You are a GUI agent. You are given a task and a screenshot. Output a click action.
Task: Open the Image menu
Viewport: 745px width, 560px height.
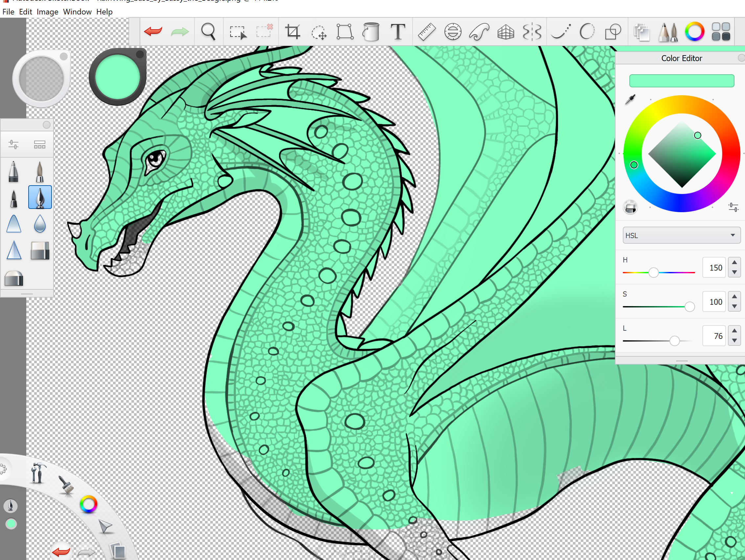47,12
